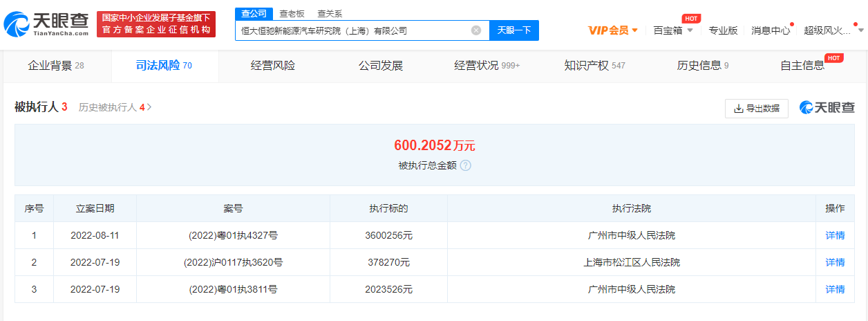Open the 超级风火 user account dropdown
This screenshot has width=868, height=321.
pos(833,30)
